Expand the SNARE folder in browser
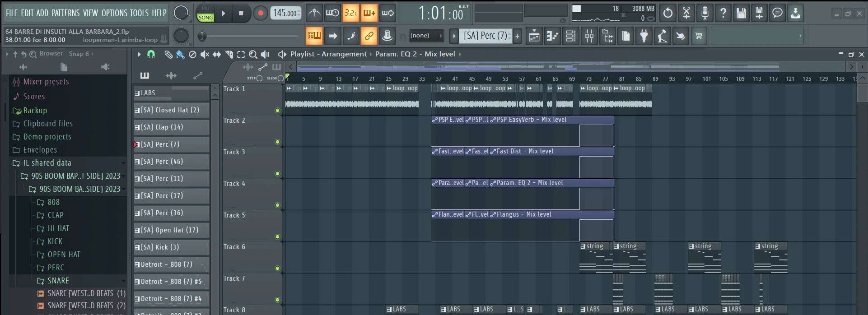 pos(58,281)
